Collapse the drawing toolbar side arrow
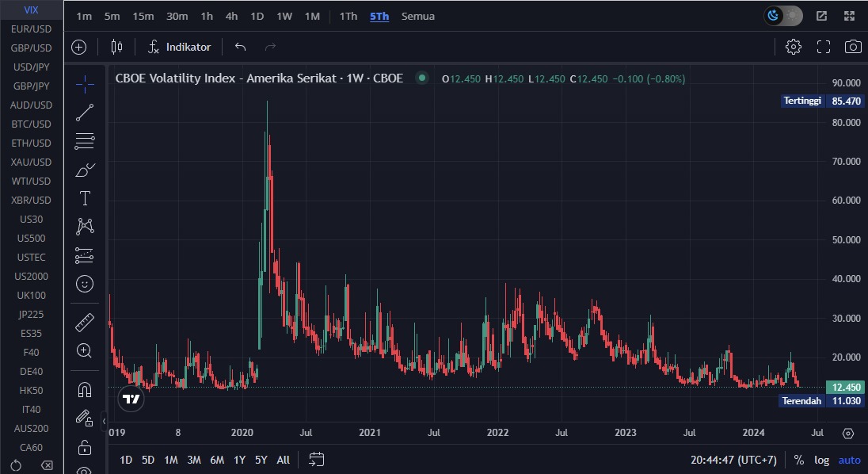 tap(105, 420)
